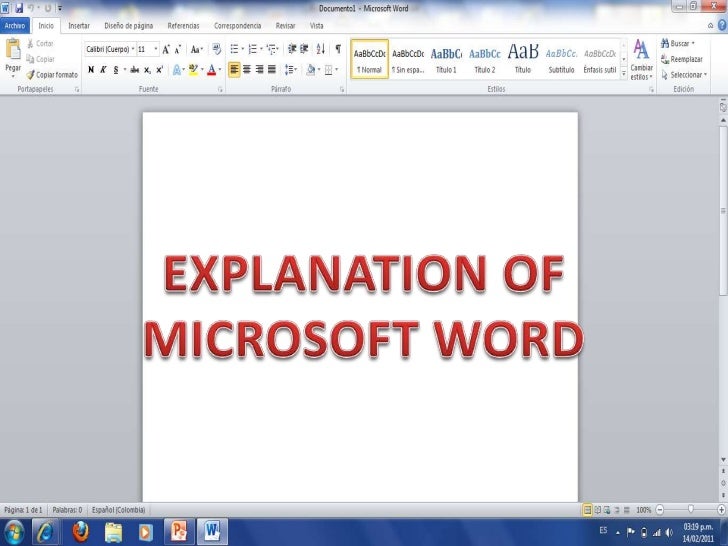Toggle subscript formatting
728x546 pixels.
tap(147, 70)
